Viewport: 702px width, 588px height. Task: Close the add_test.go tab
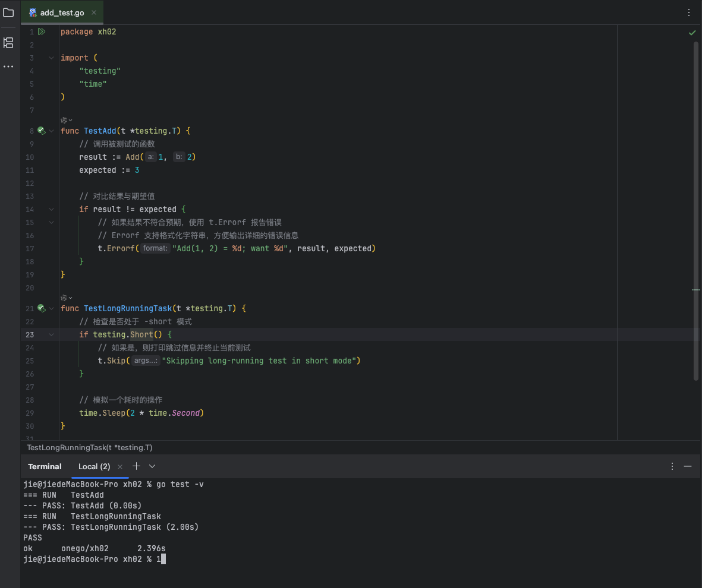pos(94,12)
